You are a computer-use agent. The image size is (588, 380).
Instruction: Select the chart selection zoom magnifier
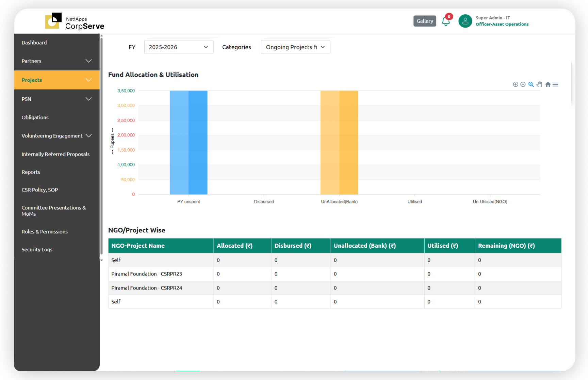tap(531, 84)
